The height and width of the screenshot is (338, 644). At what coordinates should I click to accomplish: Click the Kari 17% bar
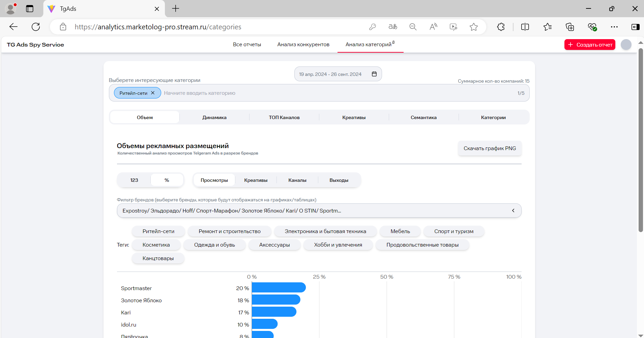pyautogui.click(x=274, y=312)
